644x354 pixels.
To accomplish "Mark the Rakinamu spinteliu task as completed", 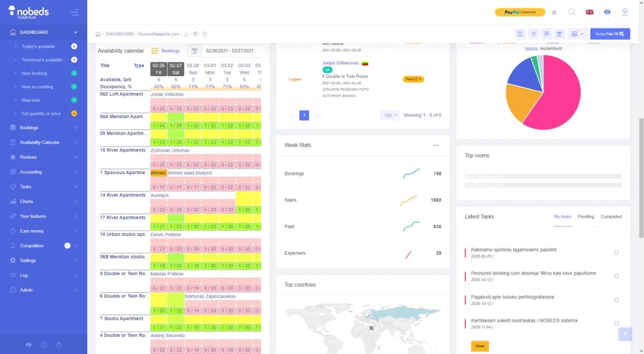I will pyautogui.click(x=616, y=252).
